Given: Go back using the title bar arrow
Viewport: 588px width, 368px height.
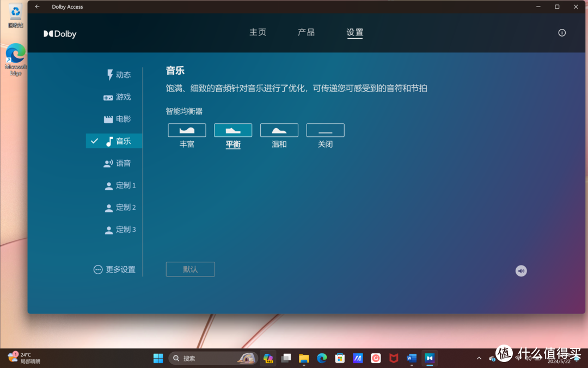Looking at the screenshot, I should pos(37,7).
